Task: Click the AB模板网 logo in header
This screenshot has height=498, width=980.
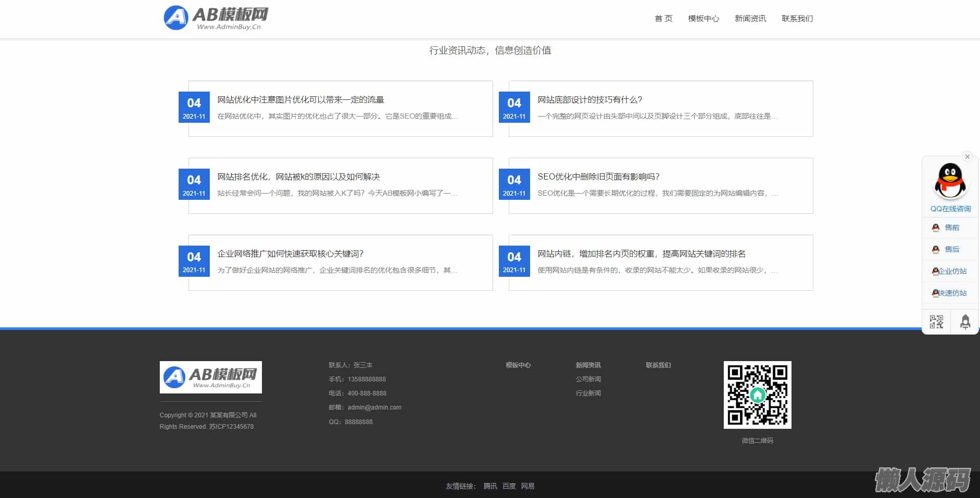Action: tap(216, 18)
